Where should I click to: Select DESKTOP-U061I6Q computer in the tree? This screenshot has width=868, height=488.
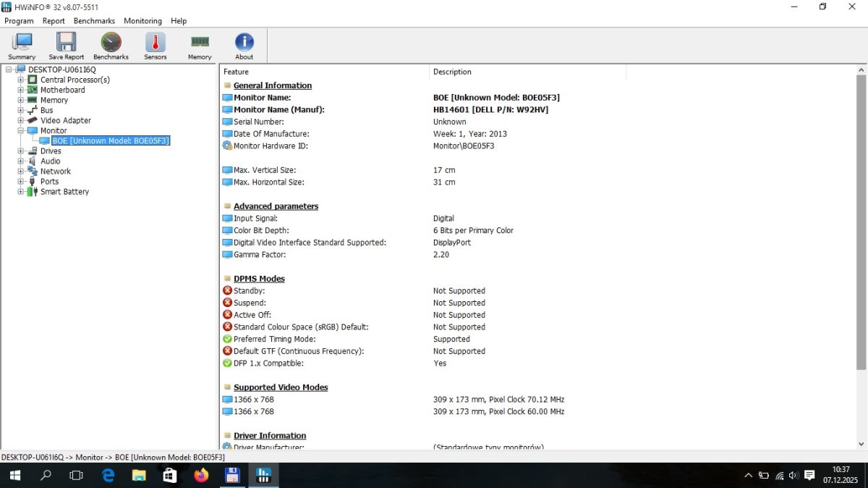[x=61, y=70]
